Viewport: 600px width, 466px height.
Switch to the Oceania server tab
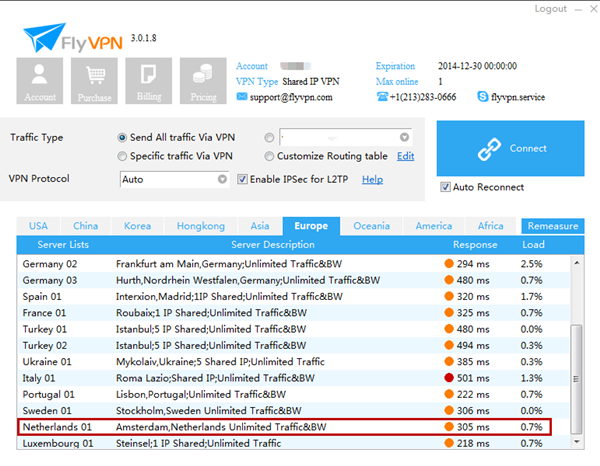coord(371,226)
